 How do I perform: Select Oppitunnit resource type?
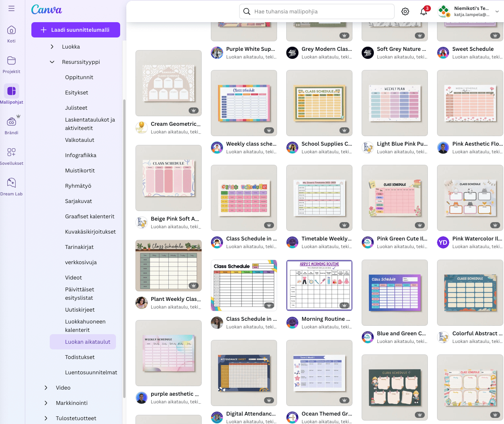[79, 77]
